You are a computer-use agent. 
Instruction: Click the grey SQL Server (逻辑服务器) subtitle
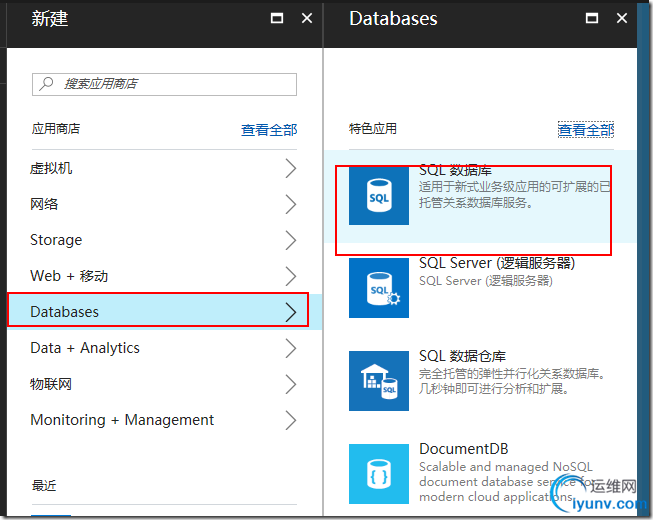point(486,281)
